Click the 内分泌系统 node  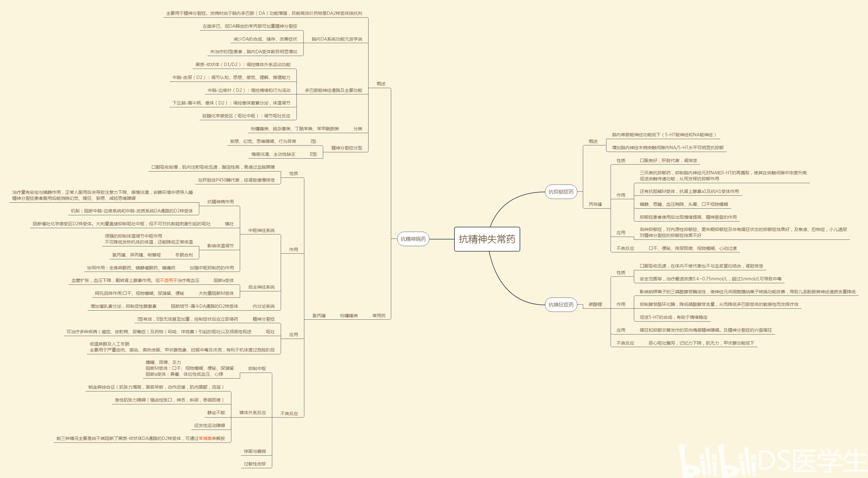264,306
